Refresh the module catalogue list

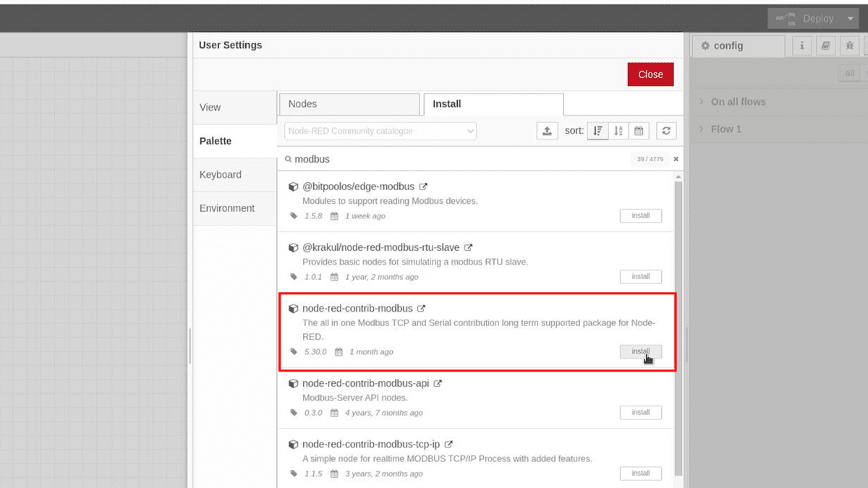coord(666,131)
